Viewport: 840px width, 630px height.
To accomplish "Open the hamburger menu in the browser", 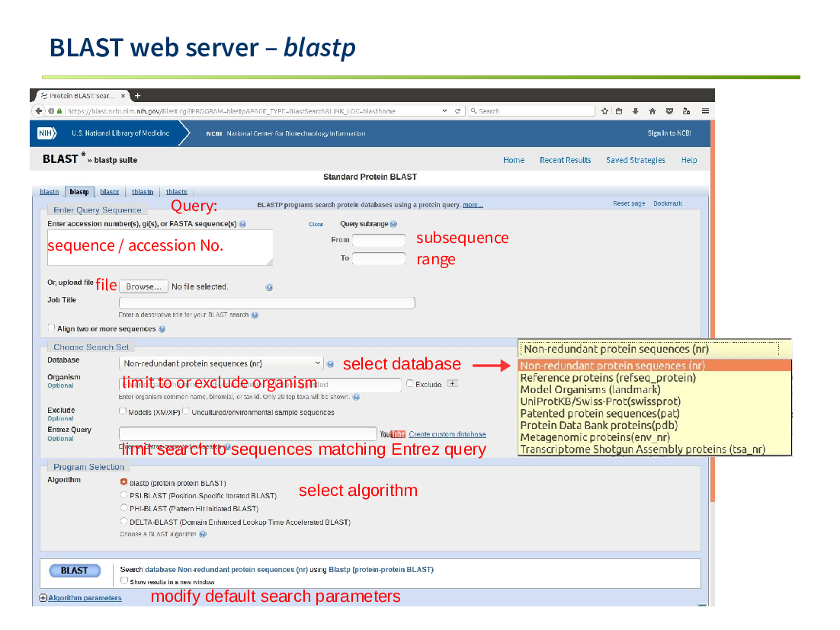I will click(x=705, y=110).
